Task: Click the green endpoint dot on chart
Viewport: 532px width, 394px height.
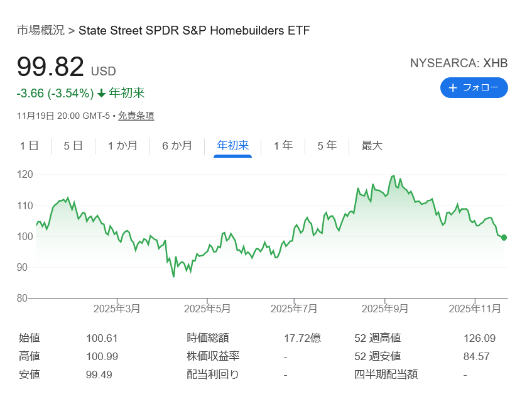Action: pyautogui.click(x=504, y=238)
